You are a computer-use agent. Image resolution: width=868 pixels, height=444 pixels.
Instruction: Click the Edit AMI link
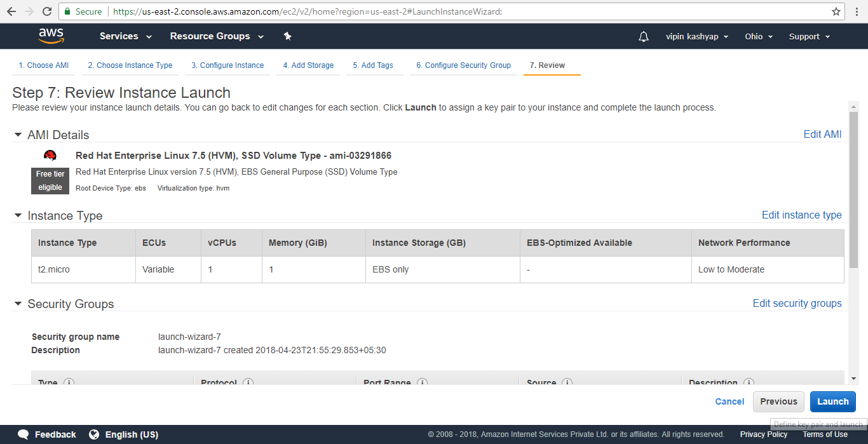pos(822,134)
